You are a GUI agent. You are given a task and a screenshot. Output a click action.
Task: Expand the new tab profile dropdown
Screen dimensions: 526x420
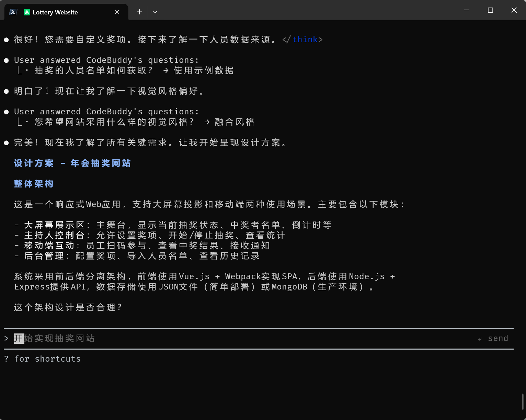(155, 12)
